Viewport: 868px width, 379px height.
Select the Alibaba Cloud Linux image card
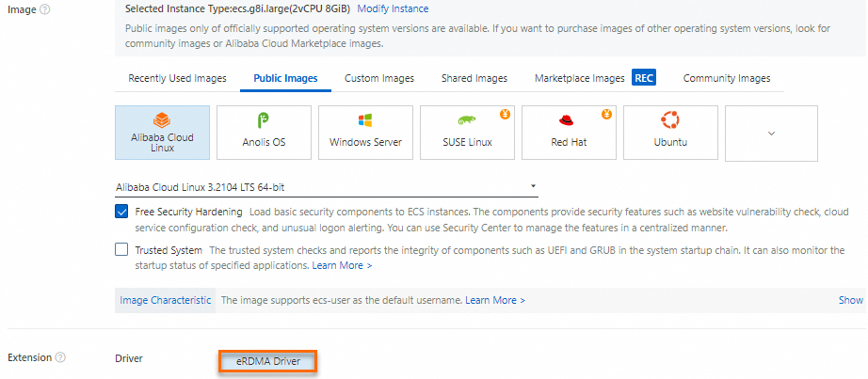(x=162, y=133)
